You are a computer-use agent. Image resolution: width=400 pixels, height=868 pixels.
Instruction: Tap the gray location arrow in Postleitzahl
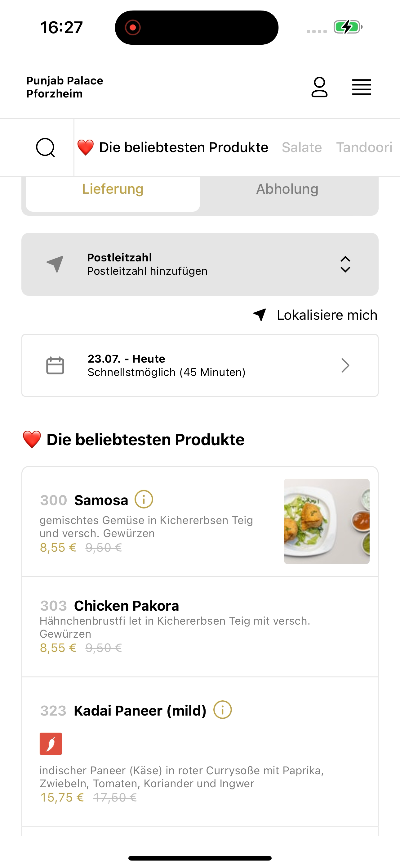(55, 264)
